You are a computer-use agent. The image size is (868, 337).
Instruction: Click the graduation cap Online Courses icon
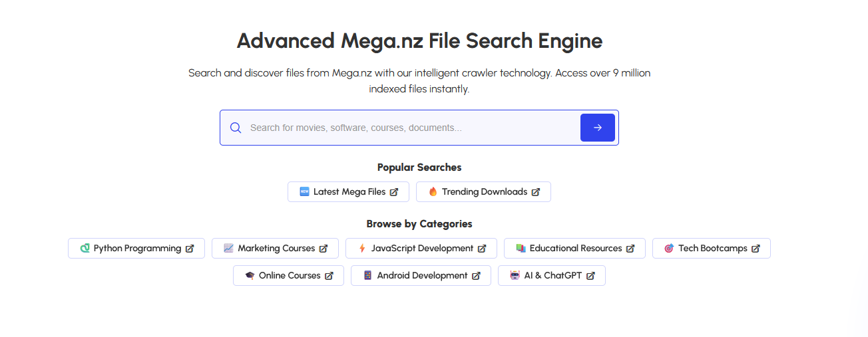tap(250, 275)
